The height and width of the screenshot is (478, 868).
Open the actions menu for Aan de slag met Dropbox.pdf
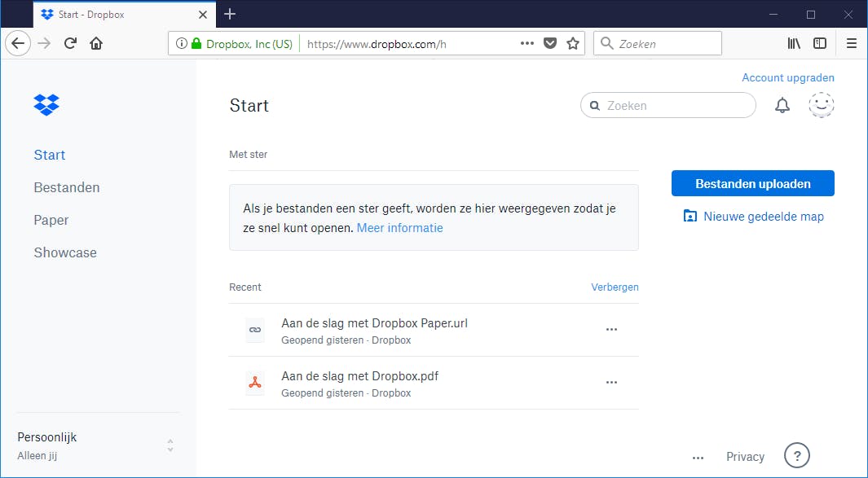coord(611,382)
